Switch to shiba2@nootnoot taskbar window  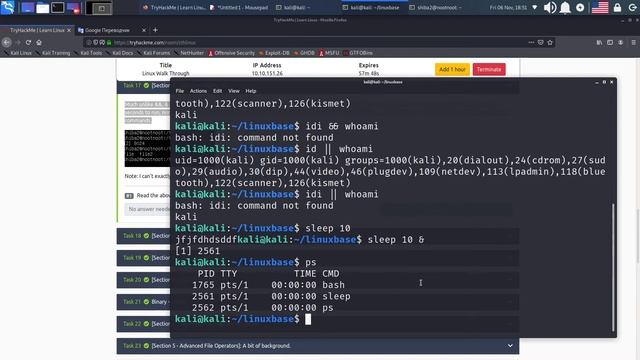(436, 7)
